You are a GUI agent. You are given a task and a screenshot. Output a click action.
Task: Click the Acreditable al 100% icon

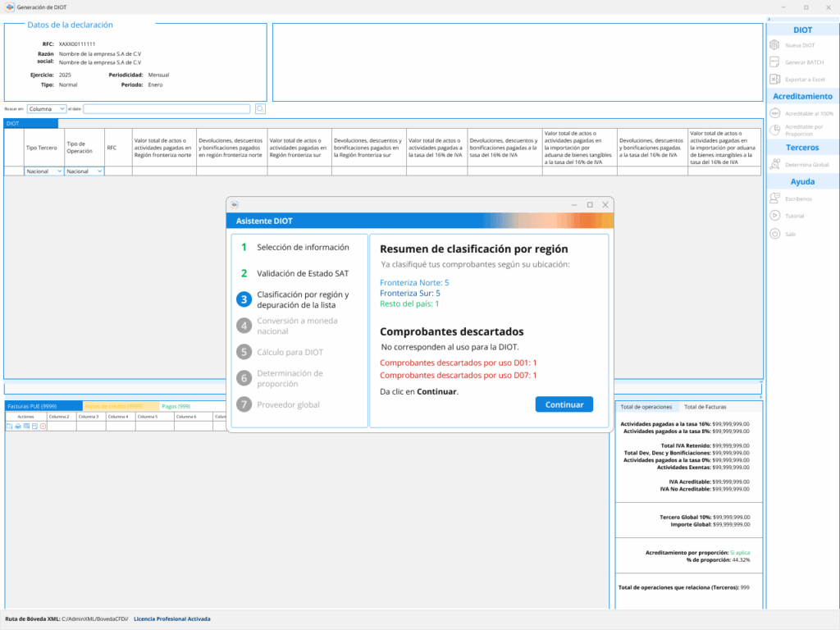(x=774, y=113)
